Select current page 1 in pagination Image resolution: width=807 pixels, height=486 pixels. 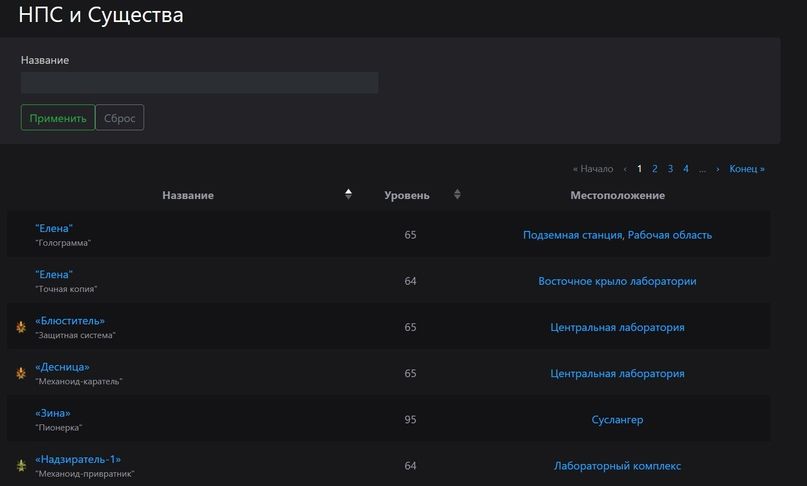point(639,168)
